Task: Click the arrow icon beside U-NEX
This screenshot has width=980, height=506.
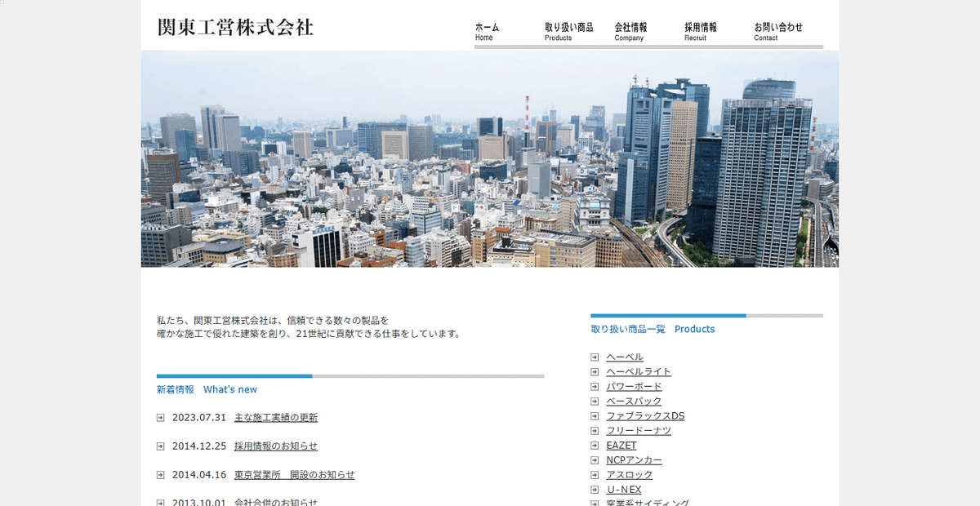Action: 595,489
